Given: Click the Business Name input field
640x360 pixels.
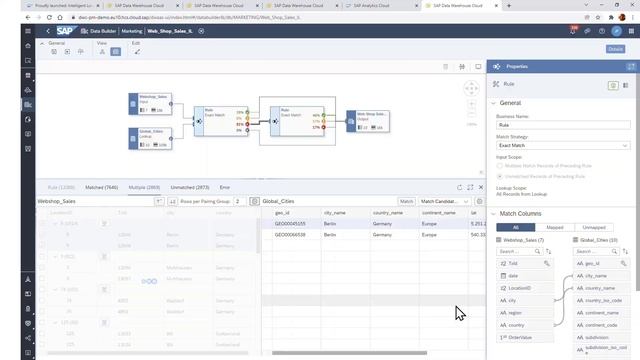Looking at the screenshot, I should (563, 125).
